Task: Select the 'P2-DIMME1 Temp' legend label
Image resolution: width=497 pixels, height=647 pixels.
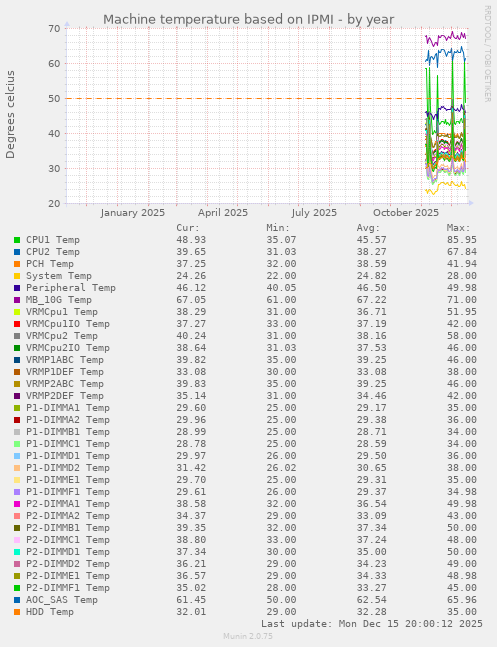Action: point(68,576)
